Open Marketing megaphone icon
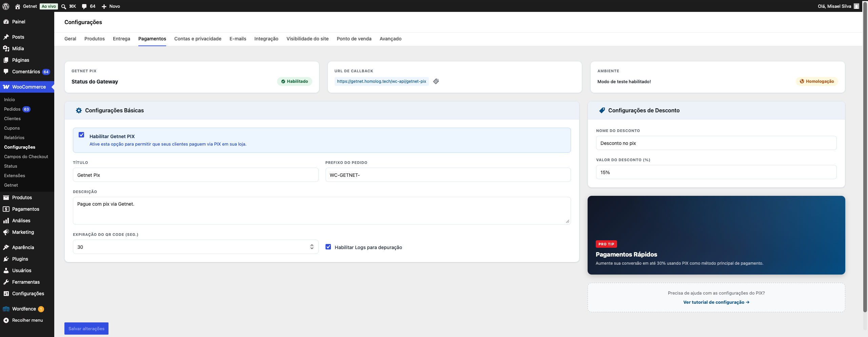This screenshot has width=868, height=337. 6,232
